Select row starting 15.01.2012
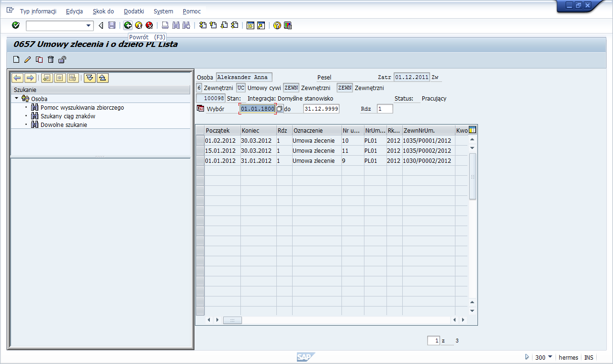This screenshot has height=364, width=613. 200,151
